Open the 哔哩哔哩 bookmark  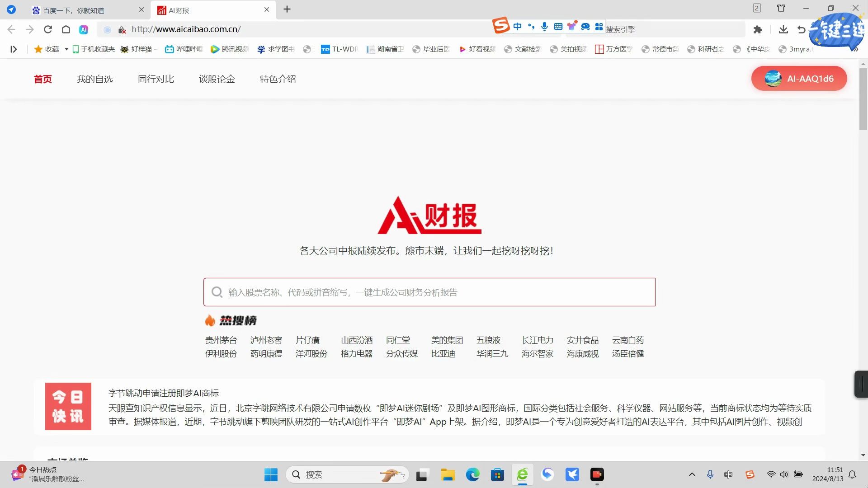[x=184, y=49]
